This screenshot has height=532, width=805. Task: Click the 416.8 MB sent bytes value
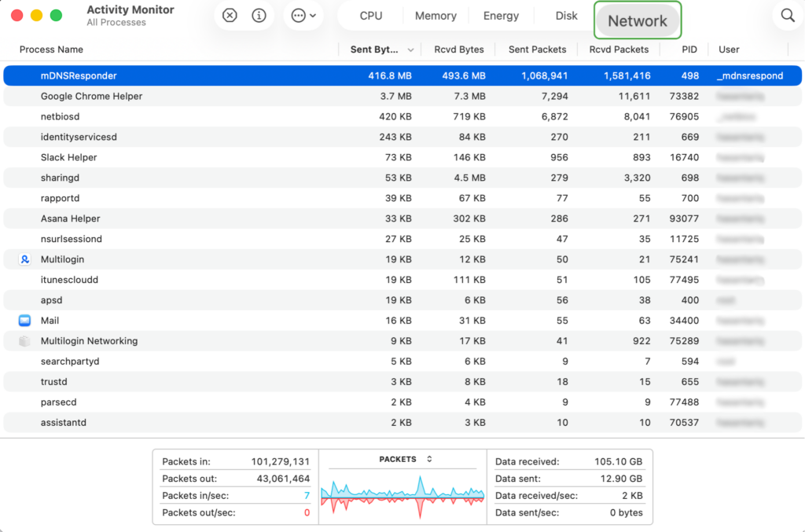pyautogui.click(x=390, y=76)
